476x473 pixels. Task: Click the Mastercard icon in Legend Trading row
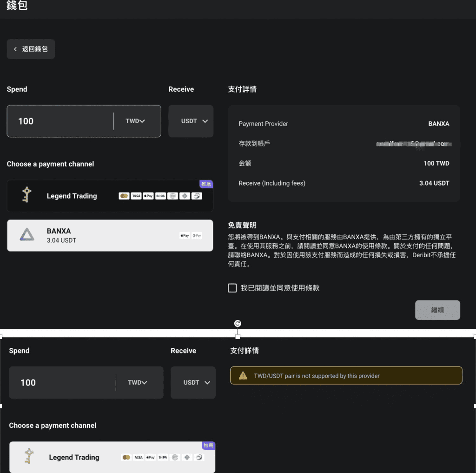[x=124, y=196]
